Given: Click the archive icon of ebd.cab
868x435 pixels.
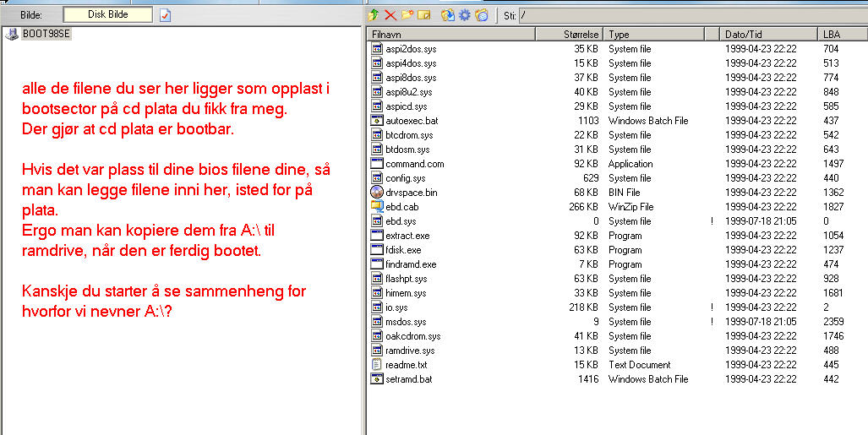Looking at the screenshot, I should coord(377,207).
